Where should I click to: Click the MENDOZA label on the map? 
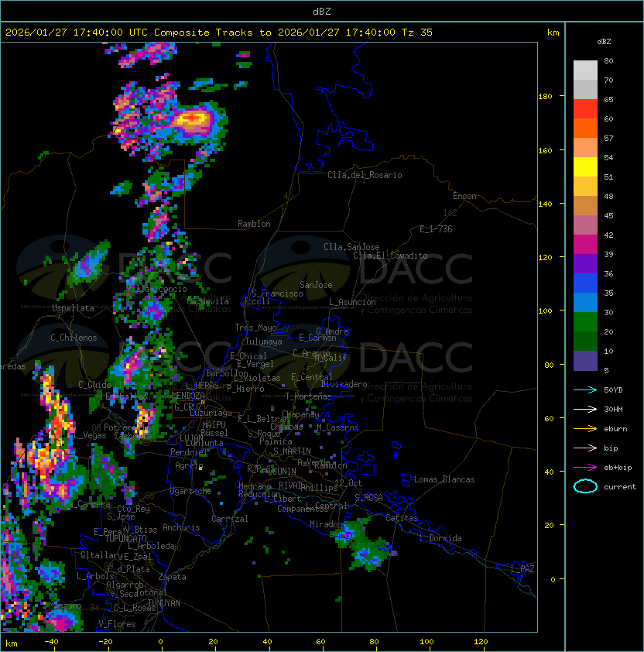pyautogui.click(x=188, y=396)
